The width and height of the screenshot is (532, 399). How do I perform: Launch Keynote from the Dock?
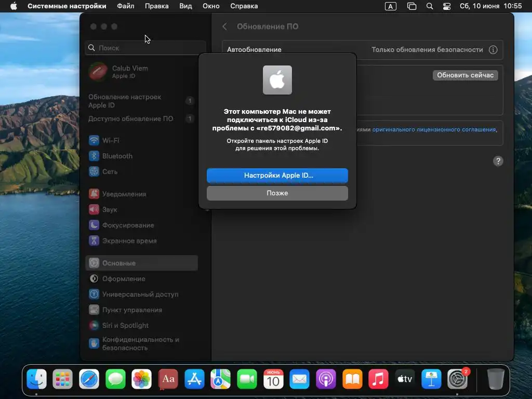(x=431, y=379)
